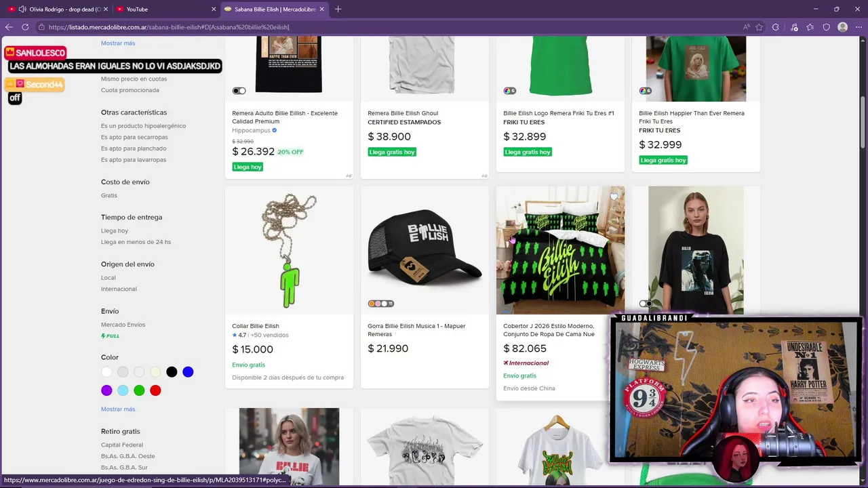Open the three-dot browser settings menu
868x488 pixels.
tap(859, 27)
